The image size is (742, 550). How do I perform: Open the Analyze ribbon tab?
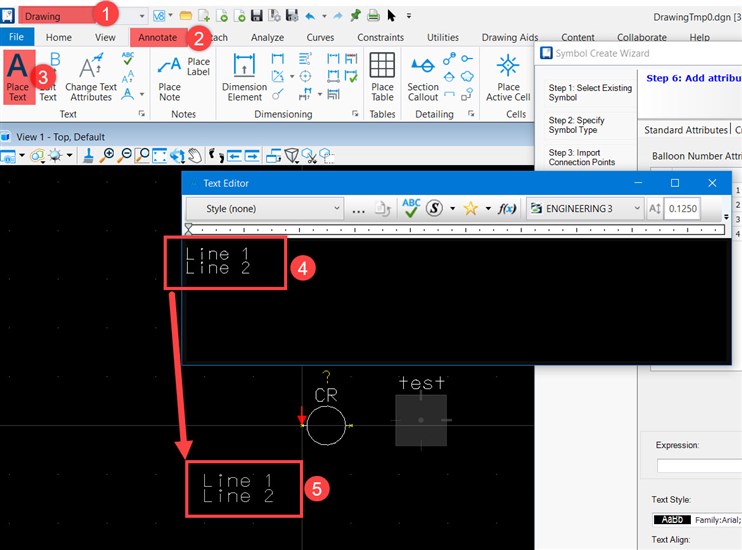[x=267, y=38]
